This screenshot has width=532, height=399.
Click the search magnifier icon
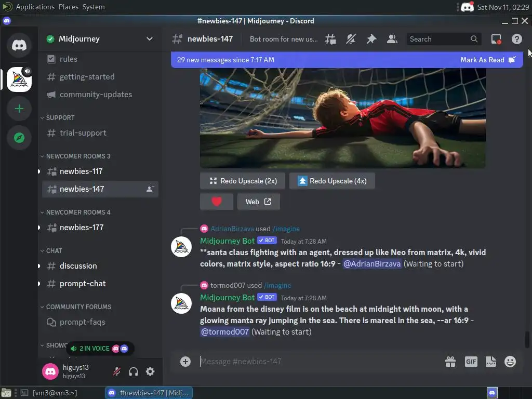[x=474, y=39]
